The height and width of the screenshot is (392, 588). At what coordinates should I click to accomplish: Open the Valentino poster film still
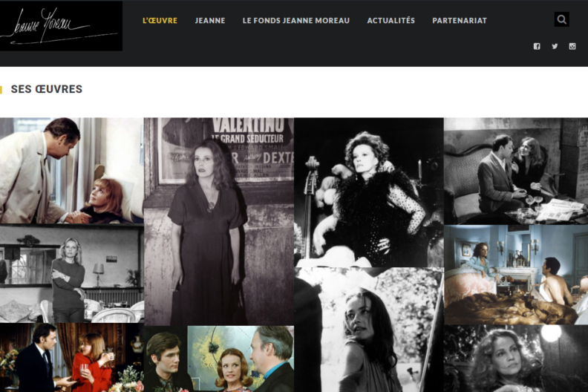click(x=219, y=221)
